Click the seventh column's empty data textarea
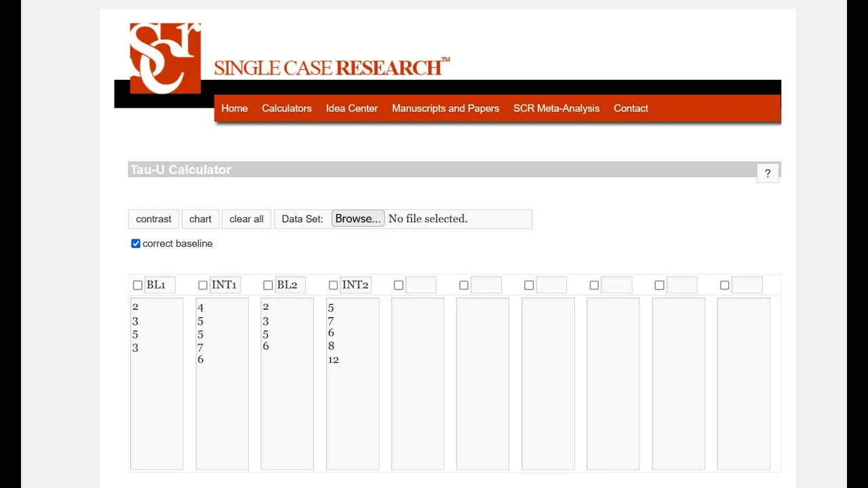Screen dimensions: 868x488 (x=548, y=384)
